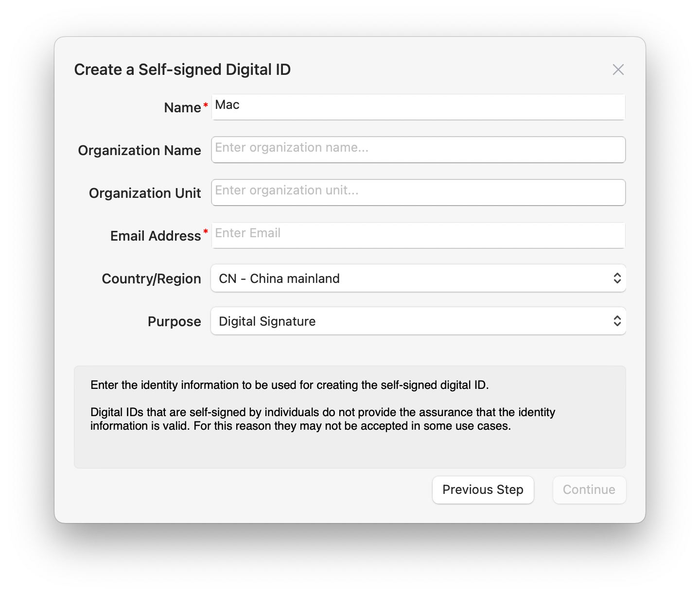This screenshot has width=700, height=595.
Task: Click into the Organization Unit field
Action: pyautogui.click(x=418, y=192)
